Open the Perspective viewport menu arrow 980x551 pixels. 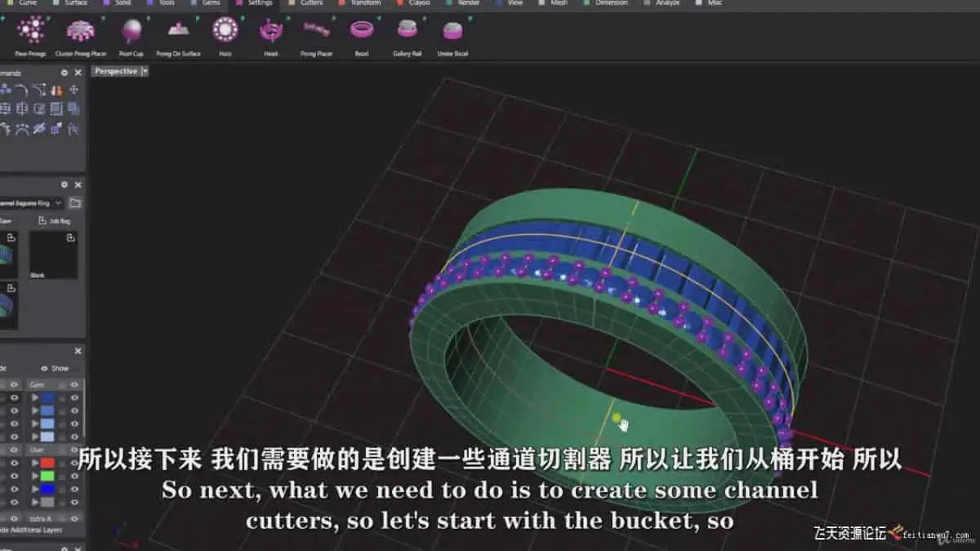pos(145,71)
